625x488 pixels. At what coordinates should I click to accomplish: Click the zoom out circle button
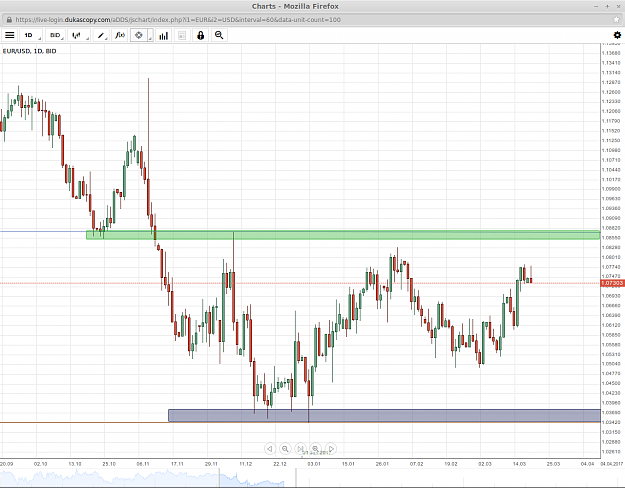(x=285, y=449)
